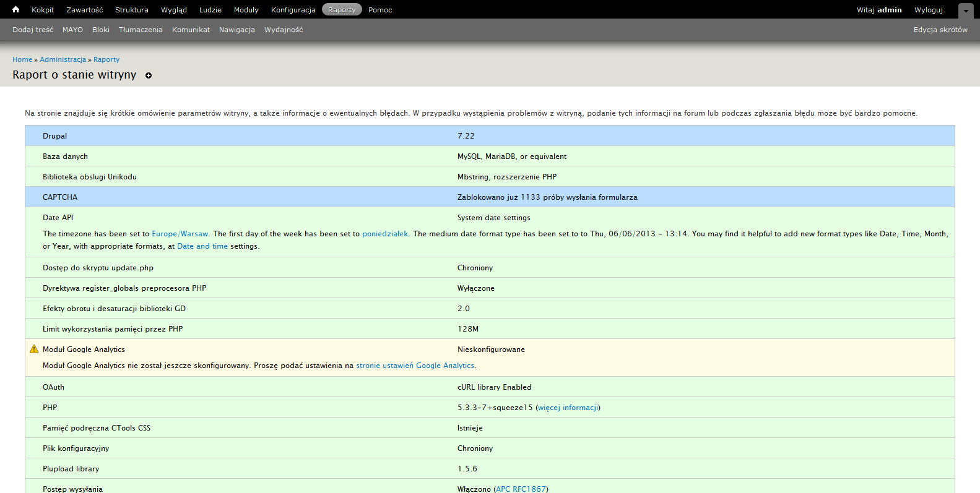Open the Kokpit menu
Image resolution: width=980 pixels, height=493 pixels.
point(43,10)
